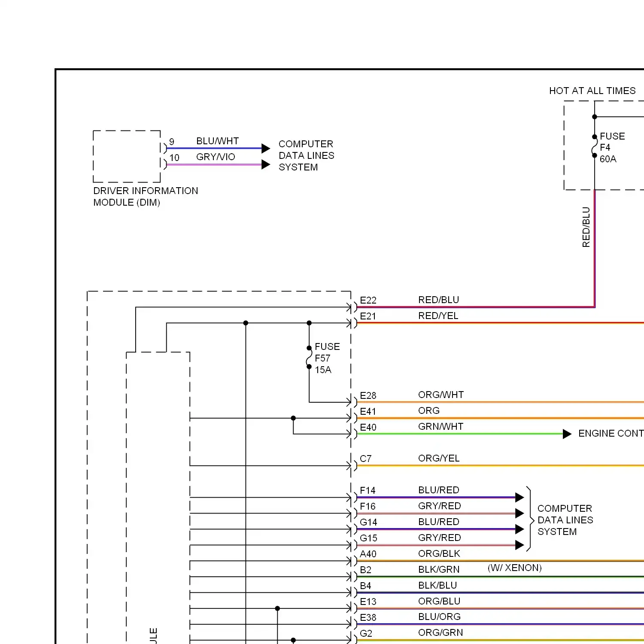Click the G14 connector pin label
Image resolution: width=644 pixels, height=644 pixels.
[x=368, y=522]
